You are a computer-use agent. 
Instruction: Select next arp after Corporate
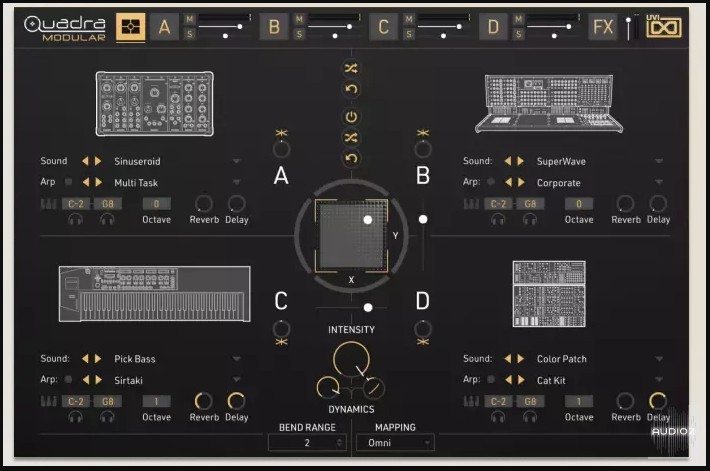tap(522, 182)
